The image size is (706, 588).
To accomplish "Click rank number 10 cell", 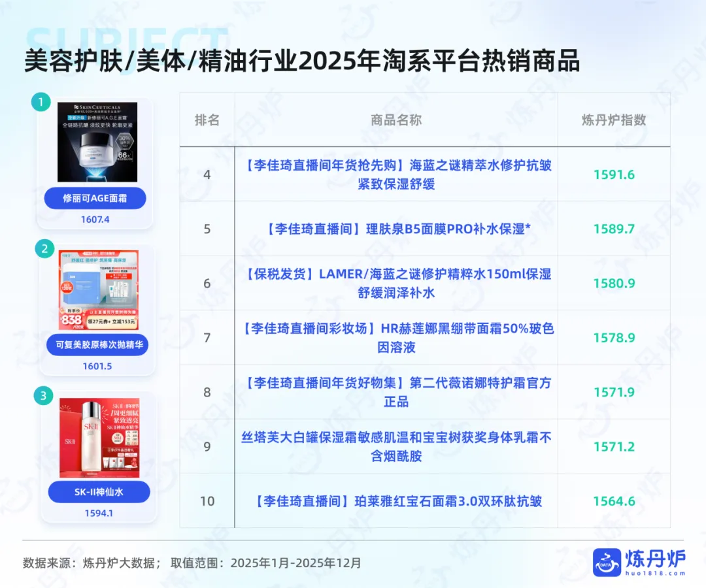I will coord(207,501).
